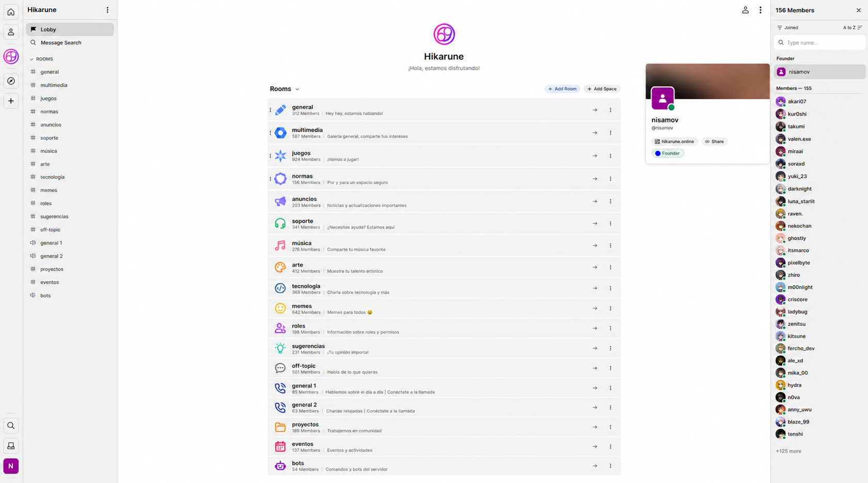868x483 pixels.
Task: Open options menu for the bots room row
Action: [x=610, y=466]
